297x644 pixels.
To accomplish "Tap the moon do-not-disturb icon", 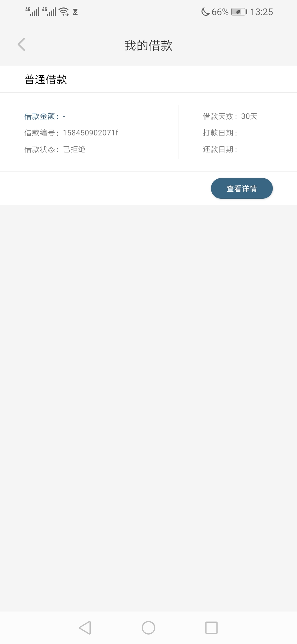I will click(x=205, y=12).
